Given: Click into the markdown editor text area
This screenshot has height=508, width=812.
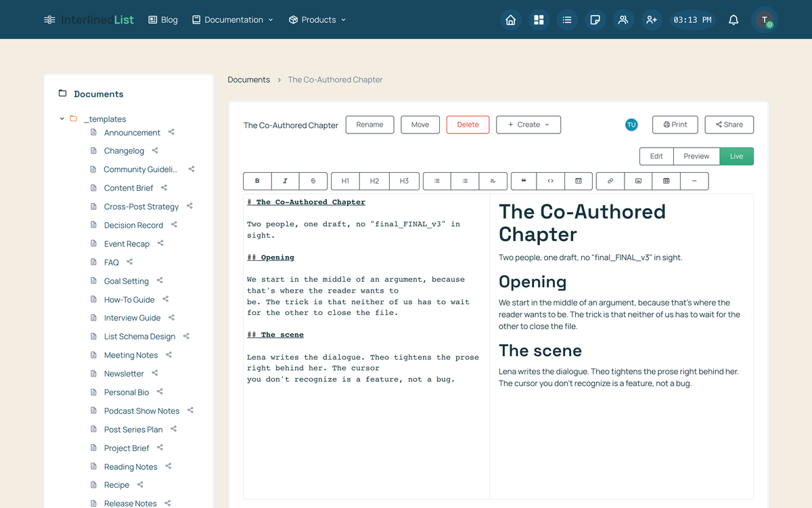Looking at the screenshot, I should [366, 346].
